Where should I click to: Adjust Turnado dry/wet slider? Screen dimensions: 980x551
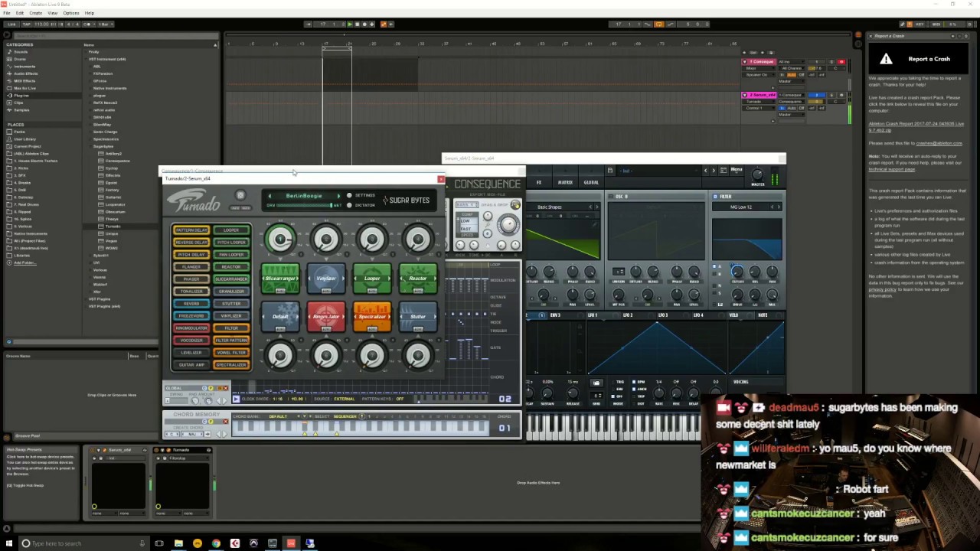(305, 205)
